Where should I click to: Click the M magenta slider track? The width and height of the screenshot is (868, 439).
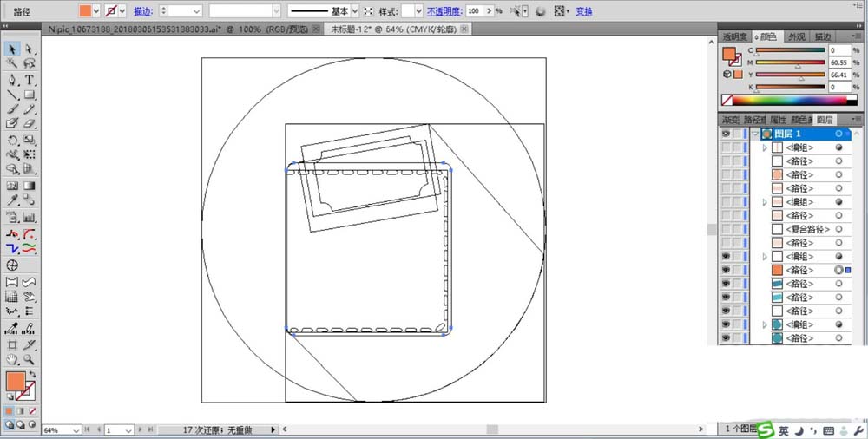pos(791,62)
